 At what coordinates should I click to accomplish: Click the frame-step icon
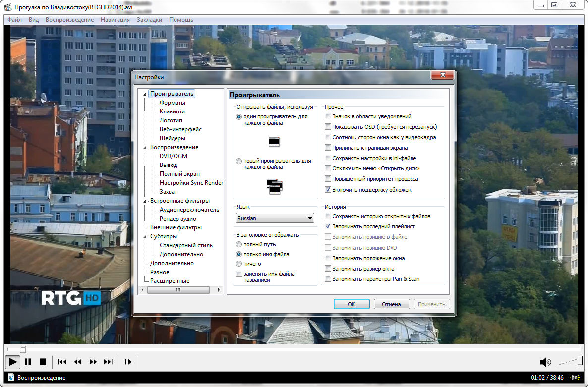(128, 362)
